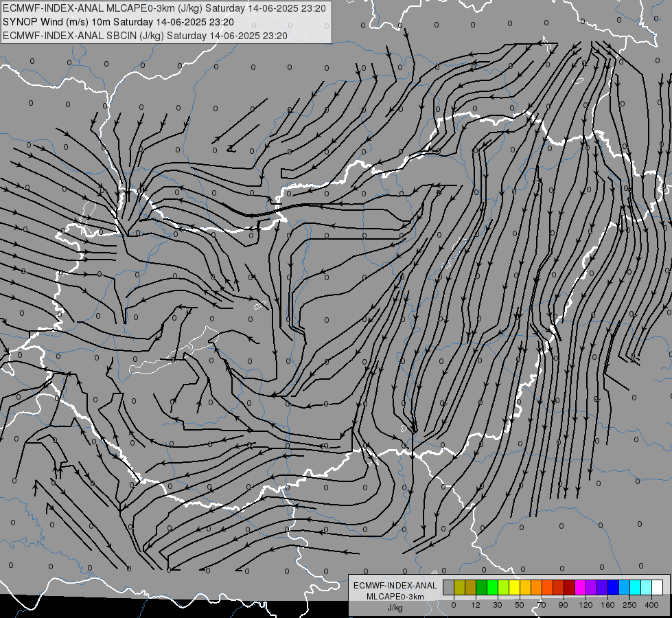Click the standalone 'J/kg' unit label in the legend
The image size is (672, 618).
pyautogui.click(x=395, y=608)
